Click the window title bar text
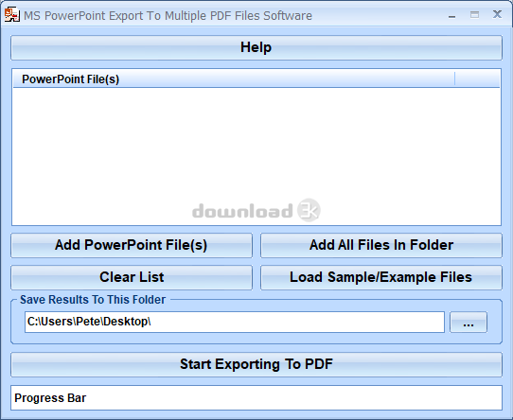Screen dimensions: 513x420 (168, 16)
